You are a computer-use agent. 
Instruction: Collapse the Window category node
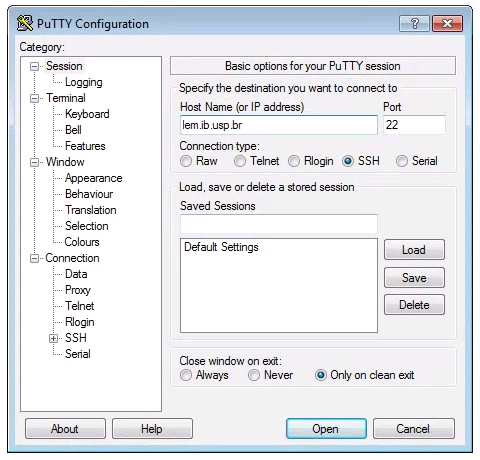(x=34, y=162)
